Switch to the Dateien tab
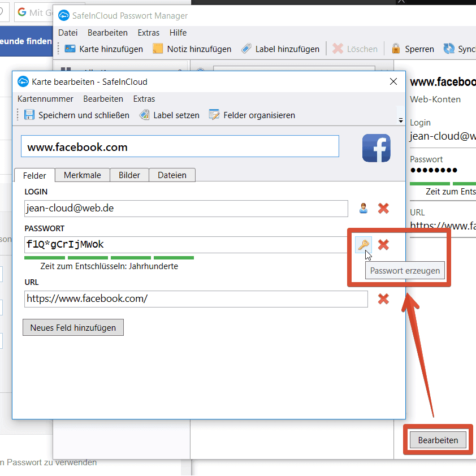This screenshot has width=476, height=476. 172,175
